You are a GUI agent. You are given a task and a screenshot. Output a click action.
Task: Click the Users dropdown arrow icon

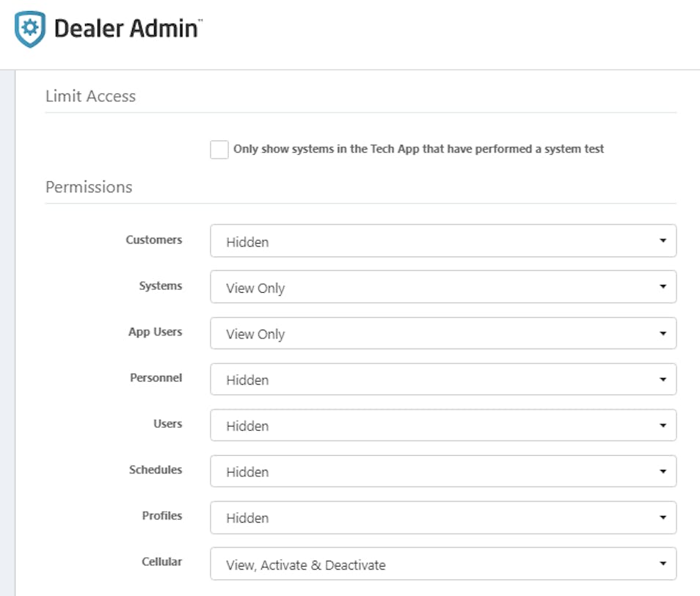click(663, 426)
